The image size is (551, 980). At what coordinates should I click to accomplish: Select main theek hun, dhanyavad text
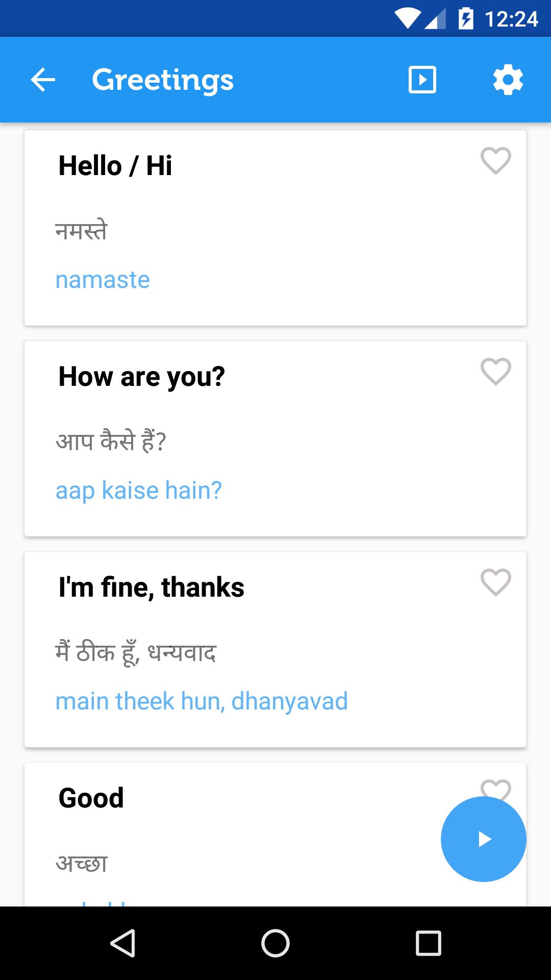[202, 702]
